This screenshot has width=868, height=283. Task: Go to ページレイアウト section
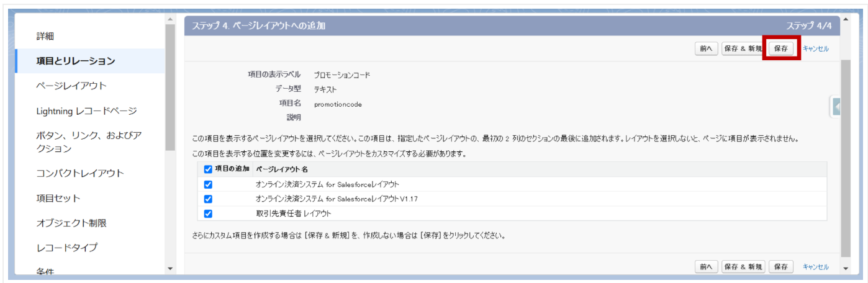coord(71,86)
